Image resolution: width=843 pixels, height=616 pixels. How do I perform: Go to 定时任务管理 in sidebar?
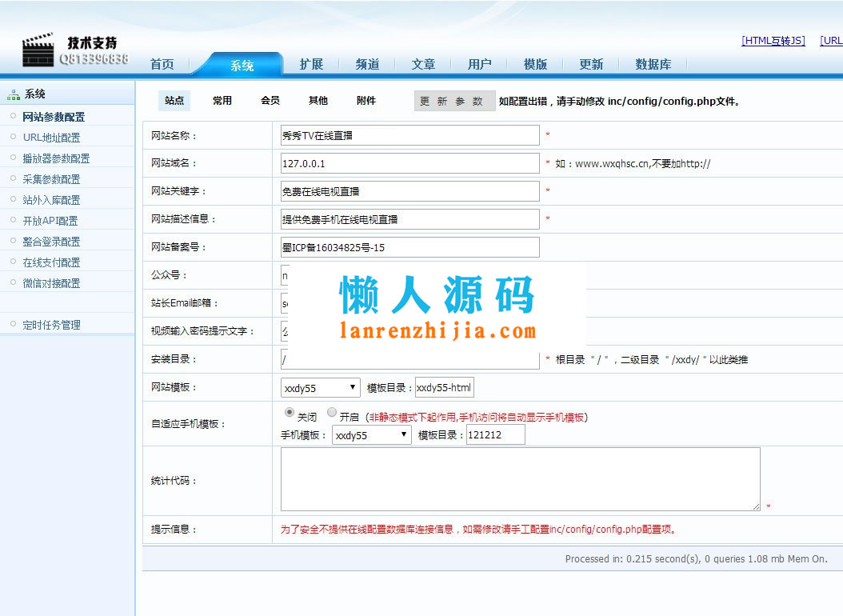click(x=51, y=325)
